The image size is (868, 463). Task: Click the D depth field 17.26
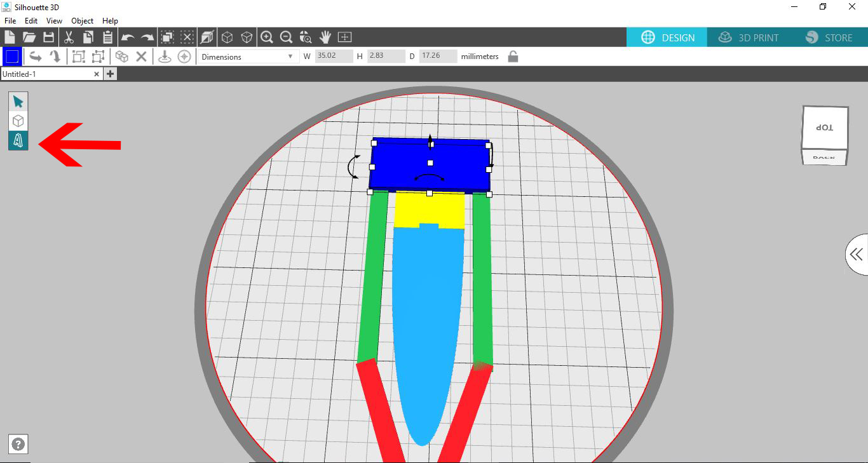tap(438, 56)
